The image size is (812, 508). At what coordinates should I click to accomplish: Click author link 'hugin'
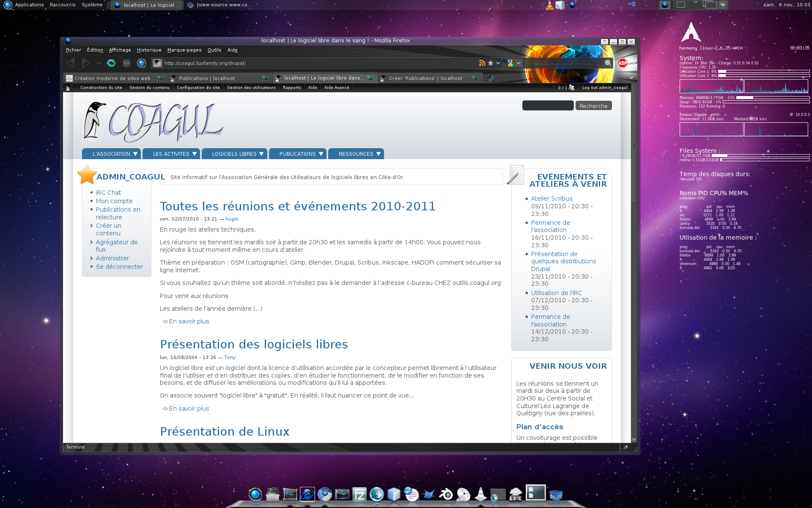coord(232,219)
